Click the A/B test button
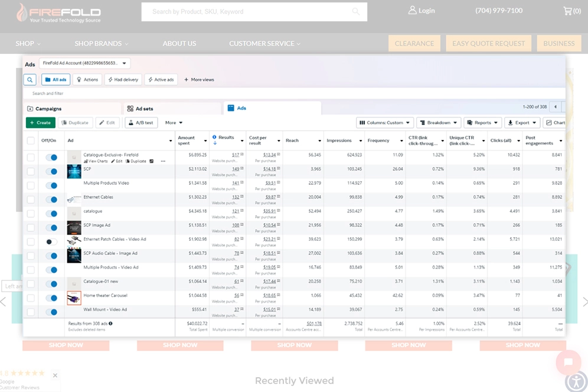 (141, 123)
